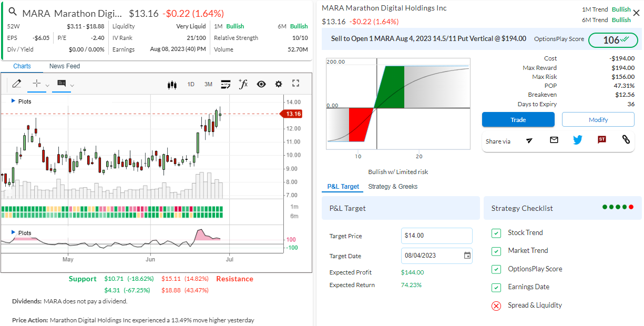The height and width of the screenshot is (326, 644).
Task: Select the pencil drawing tool
Action: click(x=16, y=84)
